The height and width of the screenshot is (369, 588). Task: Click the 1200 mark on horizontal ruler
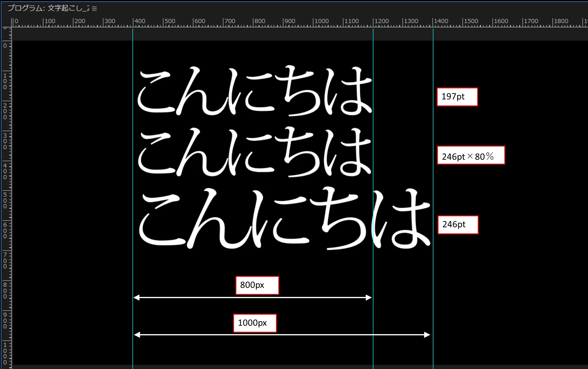tap(381, 21)
